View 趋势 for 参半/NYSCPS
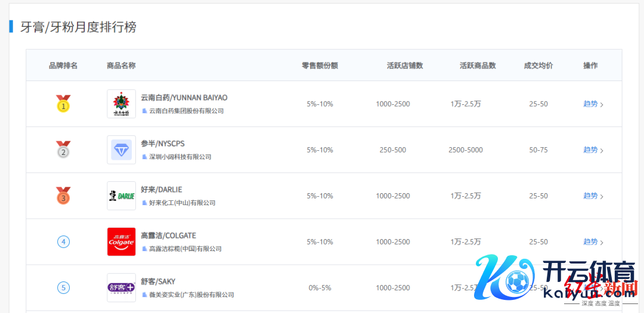Screen dimensions: 644x313 pos(590,150)
